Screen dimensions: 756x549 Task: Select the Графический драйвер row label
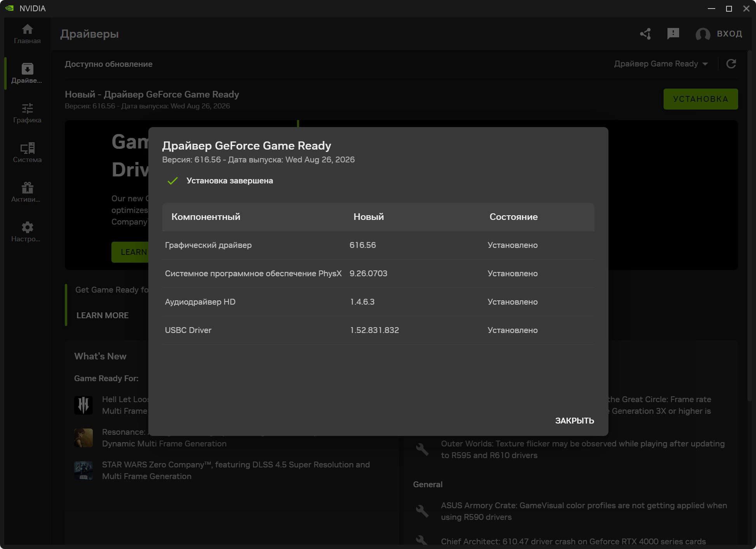[x=208, y=245]
